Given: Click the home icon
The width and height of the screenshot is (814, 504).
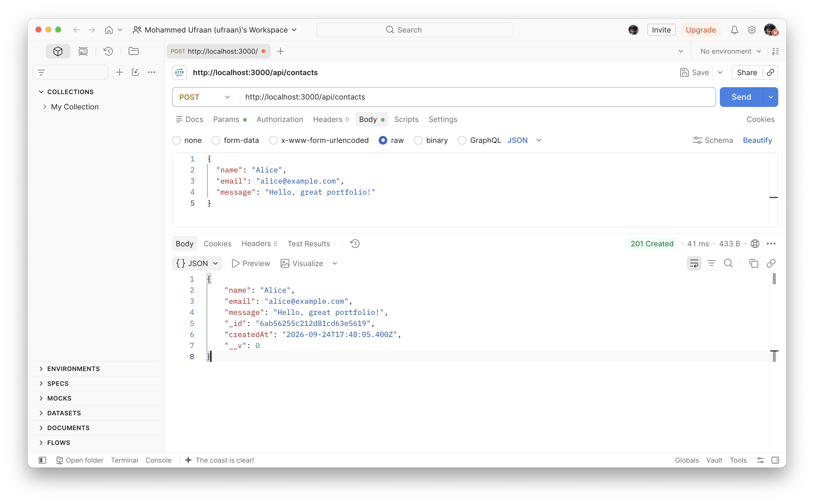Looking at the screenshot, I should [x=109, y=30].
